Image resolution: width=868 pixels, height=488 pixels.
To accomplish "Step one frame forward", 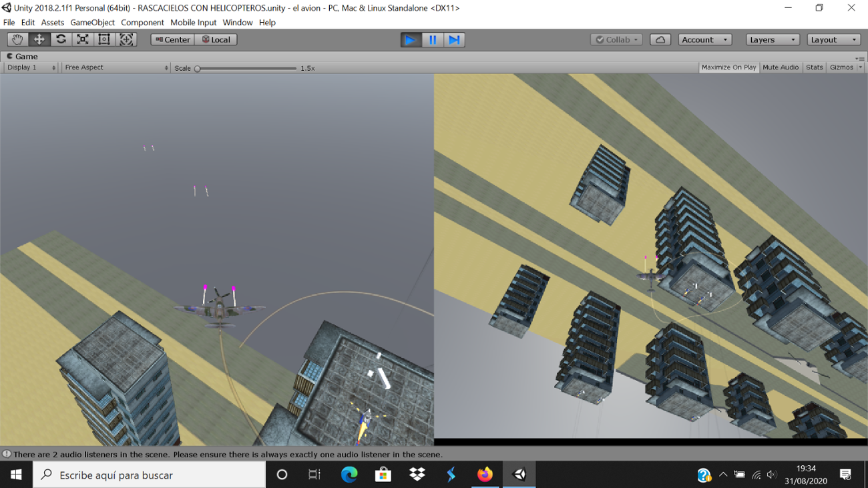I will pos(454,39).
